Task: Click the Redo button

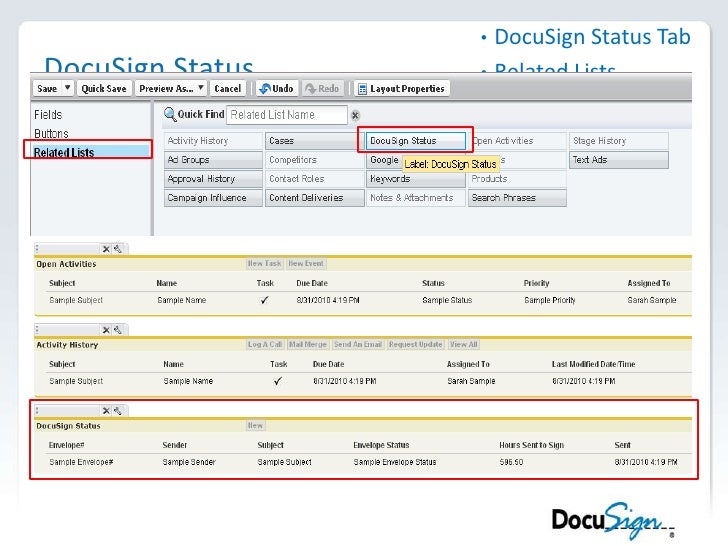Action: (x=323, y=88)
